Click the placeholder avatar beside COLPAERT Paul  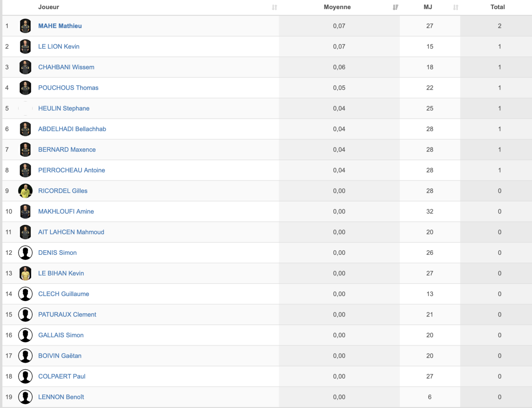[25, 376]
